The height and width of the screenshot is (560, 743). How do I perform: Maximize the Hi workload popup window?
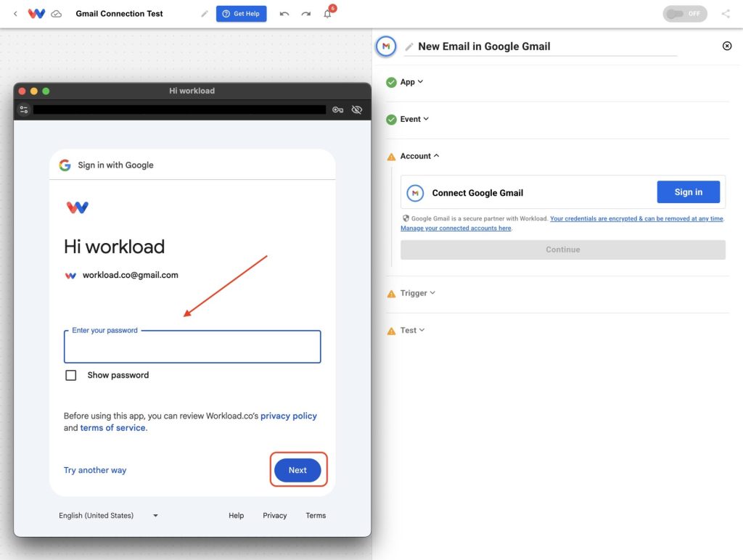[x=46, y=91]
